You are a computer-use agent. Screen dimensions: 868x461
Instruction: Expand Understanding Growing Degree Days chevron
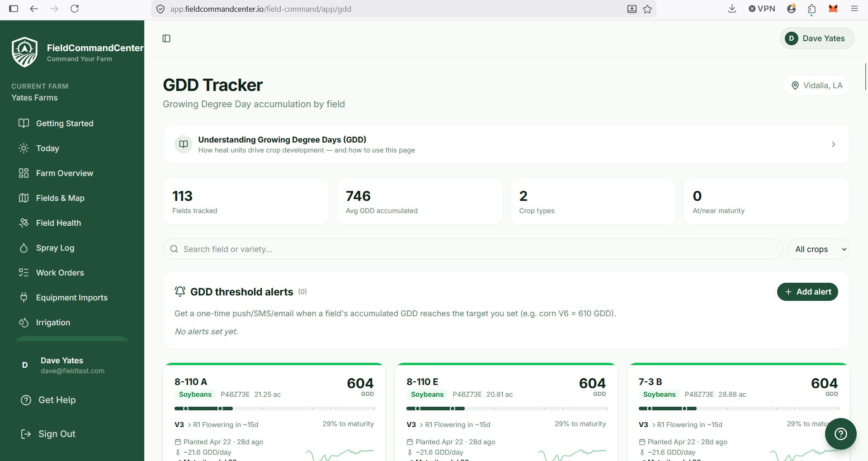click(x=833, y=144)
